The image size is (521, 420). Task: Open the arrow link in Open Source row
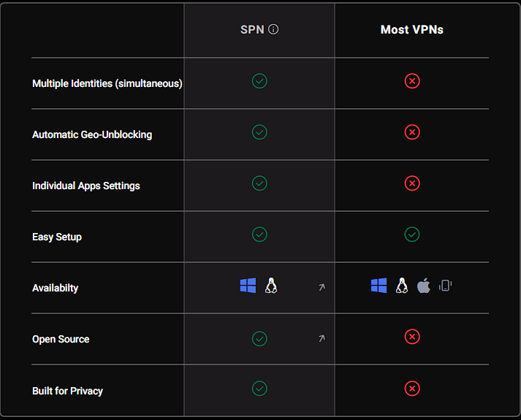point(322,338)
